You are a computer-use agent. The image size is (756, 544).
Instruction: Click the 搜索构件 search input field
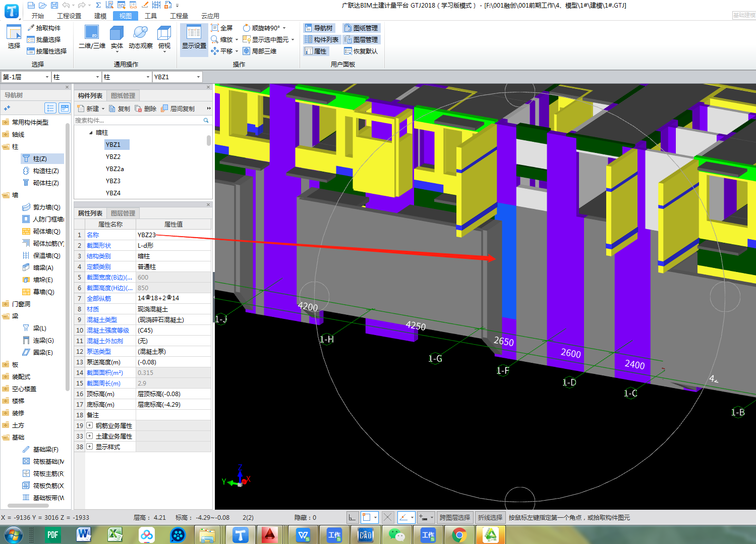tap(138, 120)
